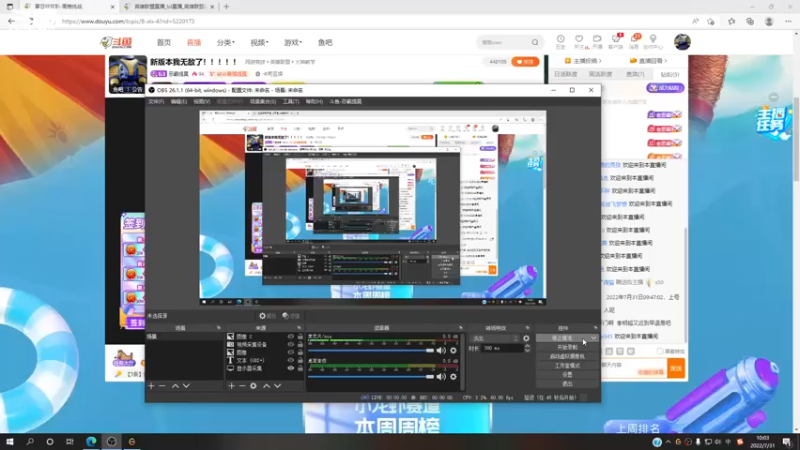Screen dimensions: 800x450
Task: Adjust desktop audio volume slider
Action: tap(371, 377)
